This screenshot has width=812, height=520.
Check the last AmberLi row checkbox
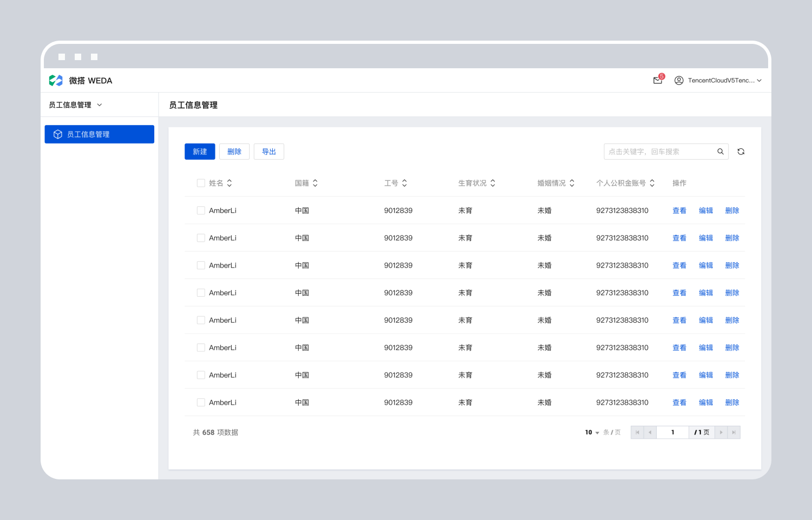201,402
